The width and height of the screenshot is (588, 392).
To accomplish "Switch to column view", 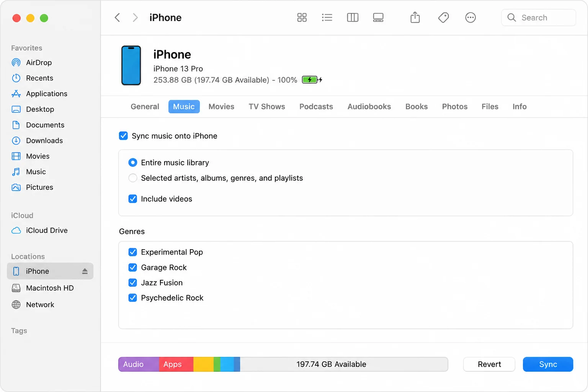I will pyautogui.click(x=353, y=18).
